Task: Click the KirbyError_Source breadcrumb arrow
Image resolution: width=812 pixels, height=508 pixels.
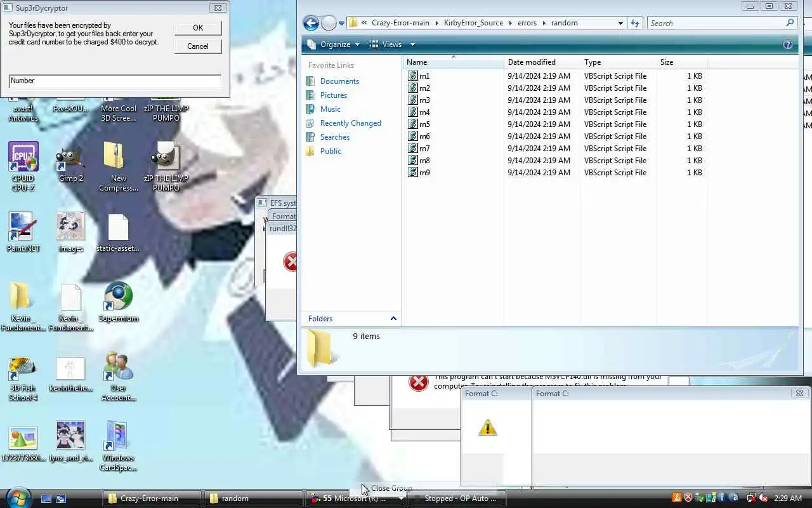Action: tap(511, 23)
